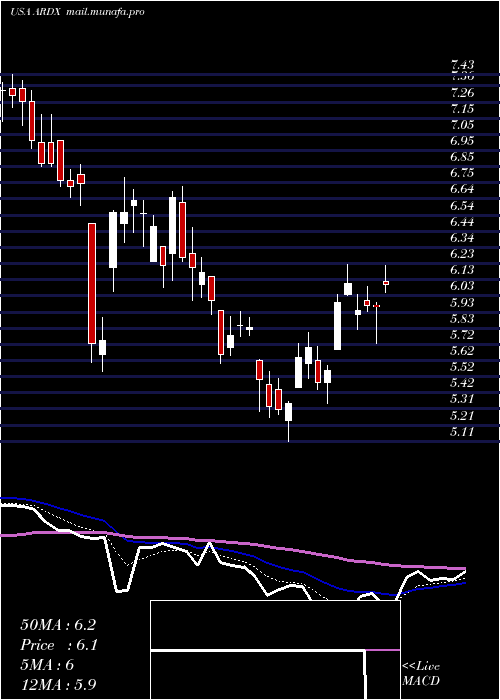Click the 5.42 price axis label
This screenshot has height=700, width=500.
(x=462, y=383)
